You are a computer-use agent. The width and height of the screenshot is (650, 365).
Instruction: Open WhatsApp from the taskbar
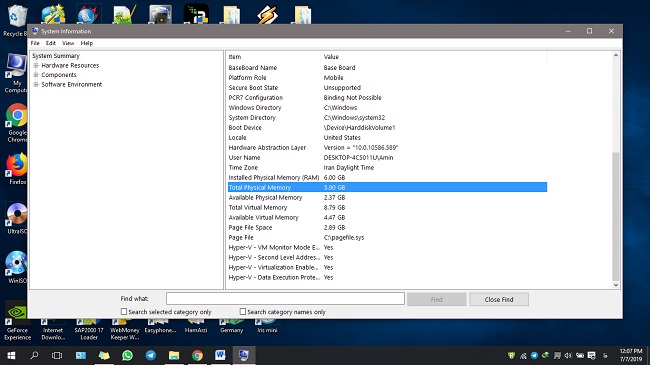127,355
